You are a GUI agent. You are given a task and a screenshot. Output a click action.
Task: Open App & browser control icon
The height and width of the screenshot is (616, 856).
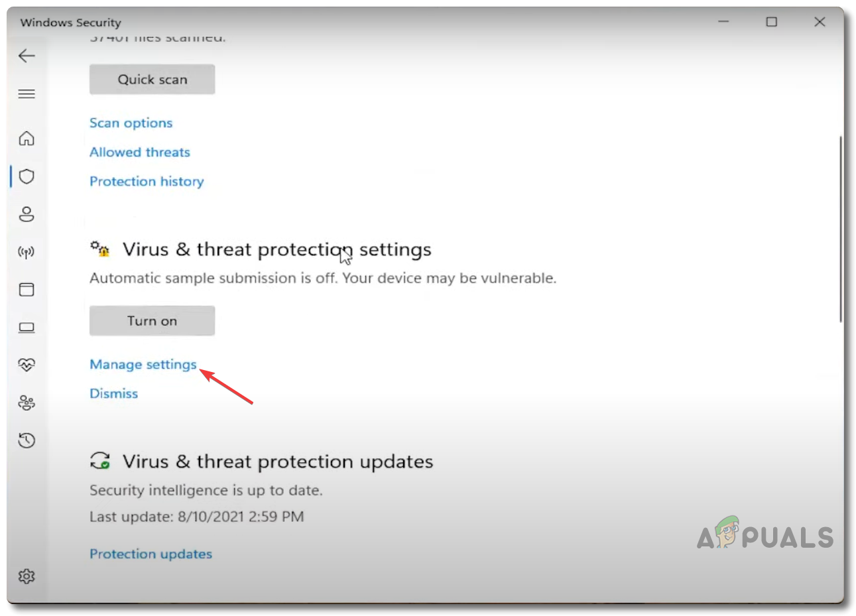tap(27, 290)
